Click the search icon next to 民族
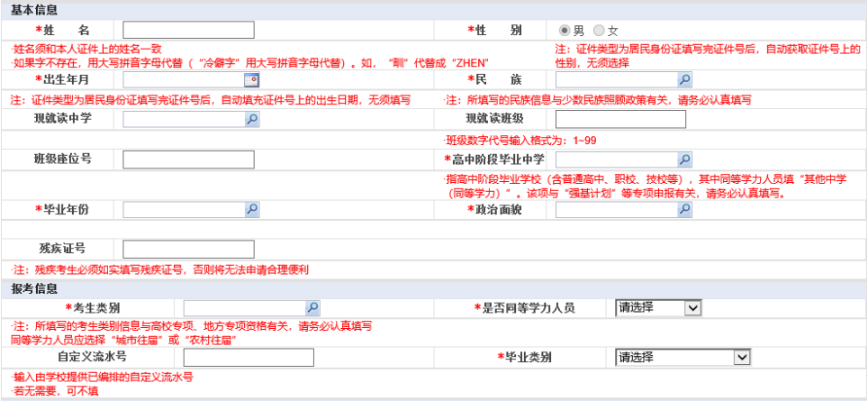 tap(684, 80)
